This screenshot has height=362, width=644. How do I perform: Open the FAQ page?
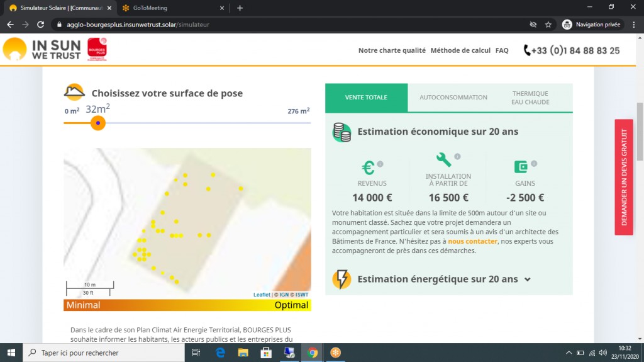pos(502,50)
